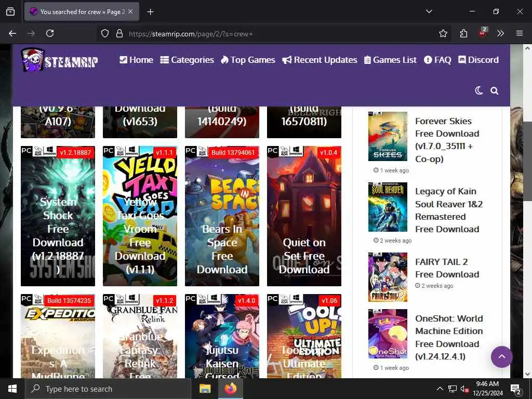Open the Categories menu item

(x=187, y=60)
